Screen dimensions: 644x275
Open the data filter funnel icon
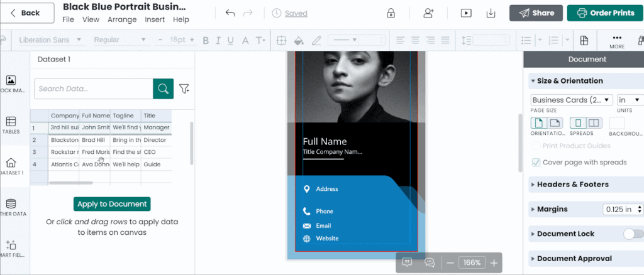[184, 89]
